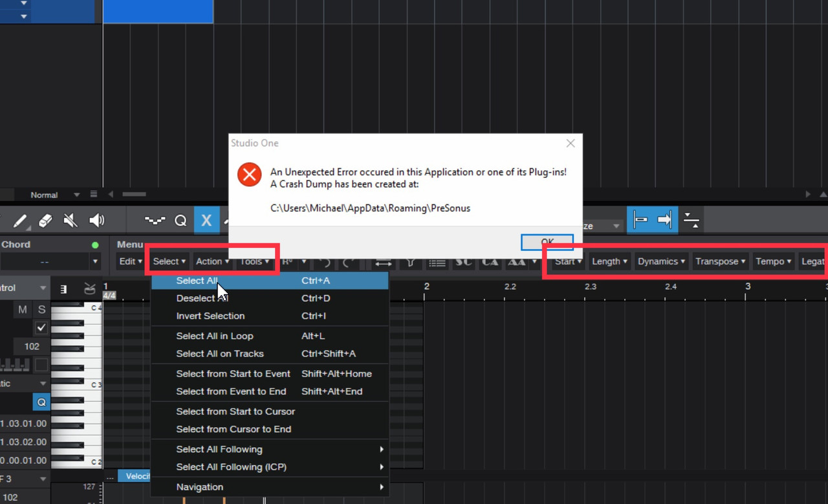Choose Select from Start to Event
828x504 pixels.
(x=270, y=373)
